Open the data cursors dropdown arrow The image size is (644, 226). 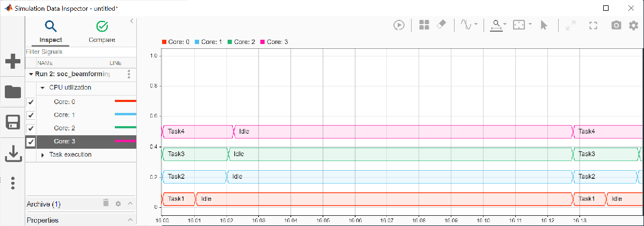click(x=506, y=25)
